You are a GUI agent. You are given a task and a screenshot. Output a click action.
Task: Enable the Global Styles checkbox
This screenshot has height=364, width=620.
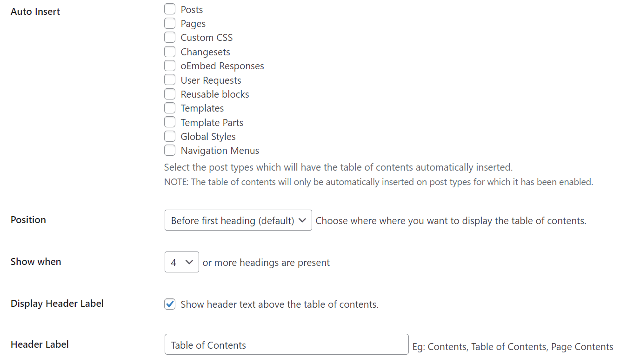(170, 136)
